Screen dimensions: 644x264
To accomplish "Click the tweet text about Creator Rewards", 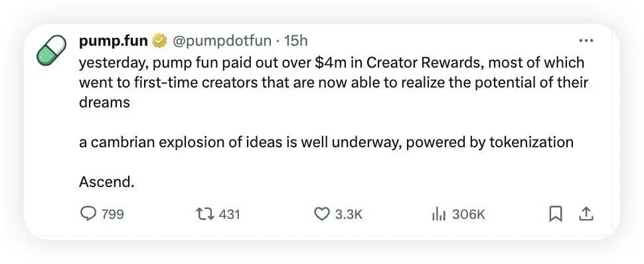I will point(333,82).
